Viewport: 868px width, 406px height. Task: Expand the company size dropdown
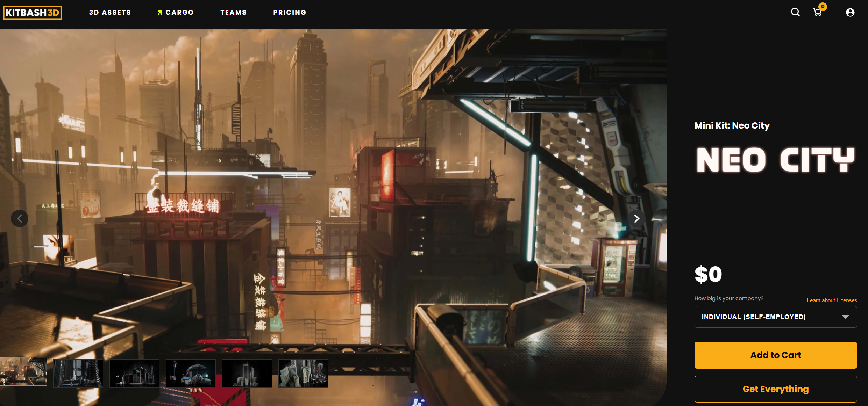point(776,317)
